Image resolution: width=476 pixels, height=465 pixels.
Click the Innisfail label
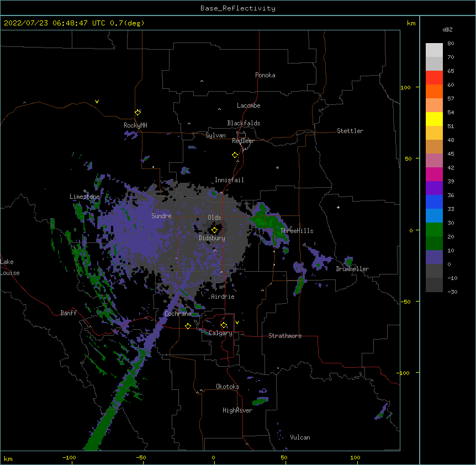click(229, 180)
